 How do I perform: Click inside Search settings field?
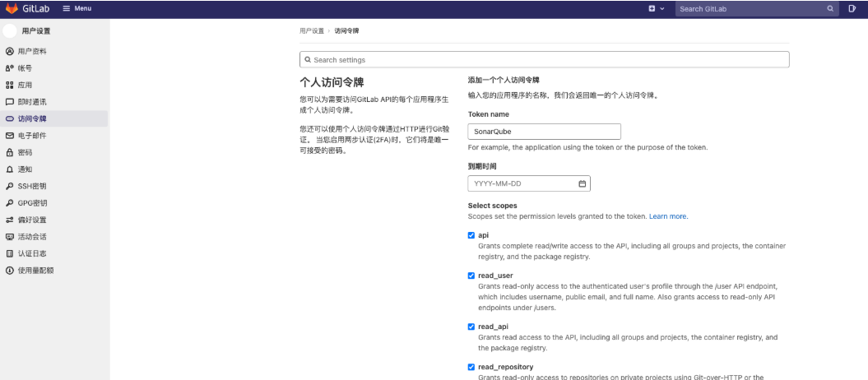tap(544, 60)
